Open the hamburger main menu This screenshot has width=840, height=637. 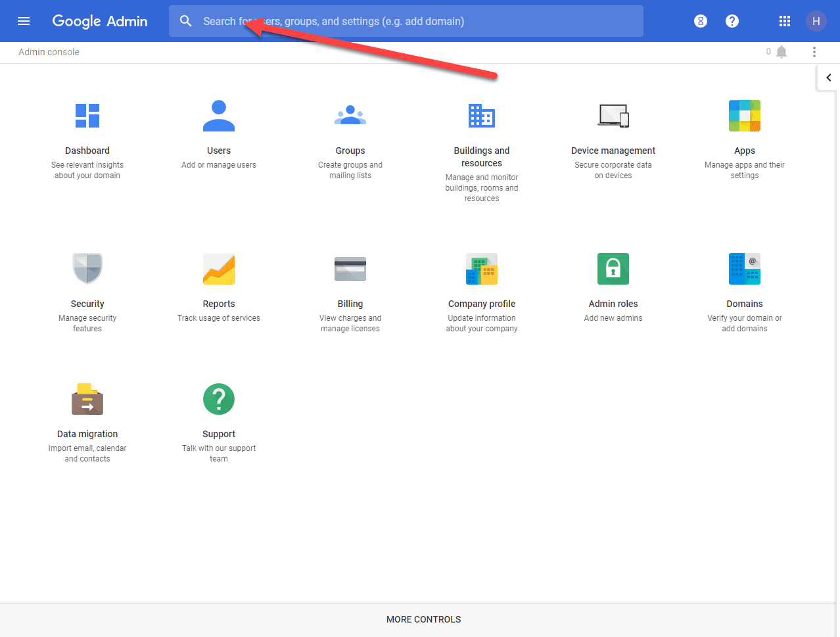(24, 21)
